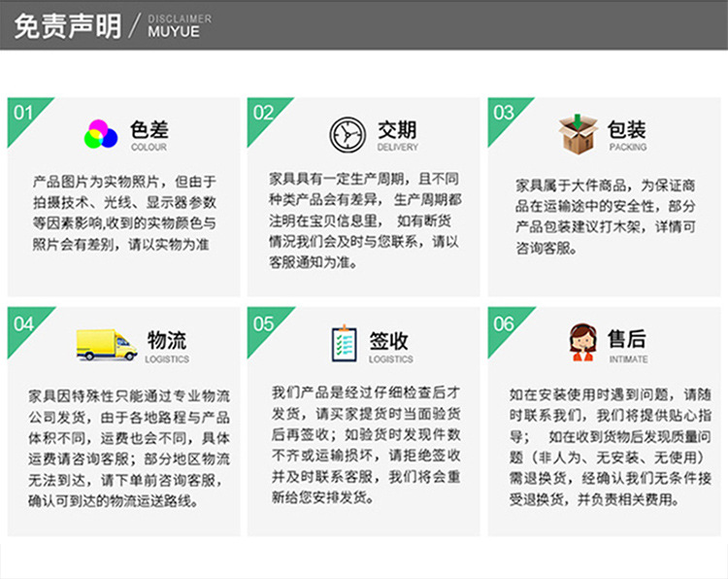Click the green 06 corner badge

[x=504, y=324]
